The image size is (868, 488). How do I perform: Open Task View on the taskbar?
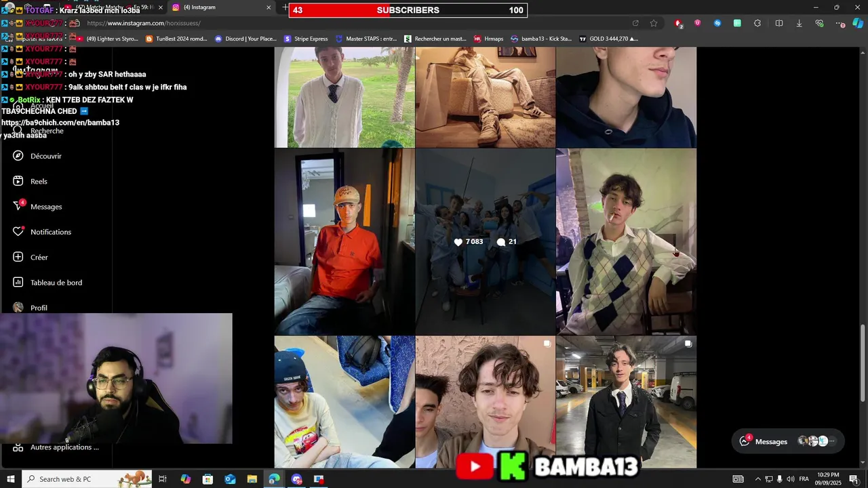point(163,479)
